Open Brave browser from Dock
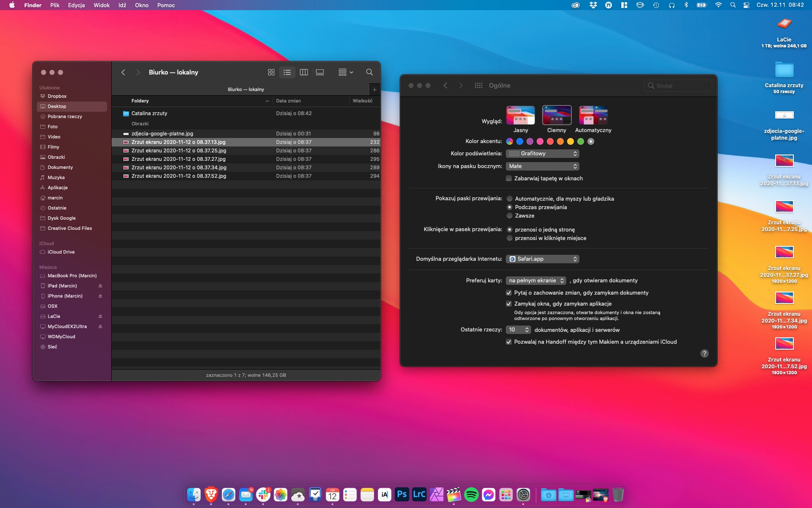 click(211, 494)
